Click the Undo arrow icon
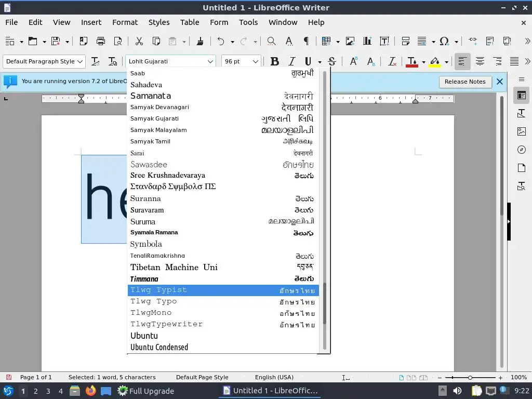The width and height of the screenshot is (532, 399). [x=221, y=41]
